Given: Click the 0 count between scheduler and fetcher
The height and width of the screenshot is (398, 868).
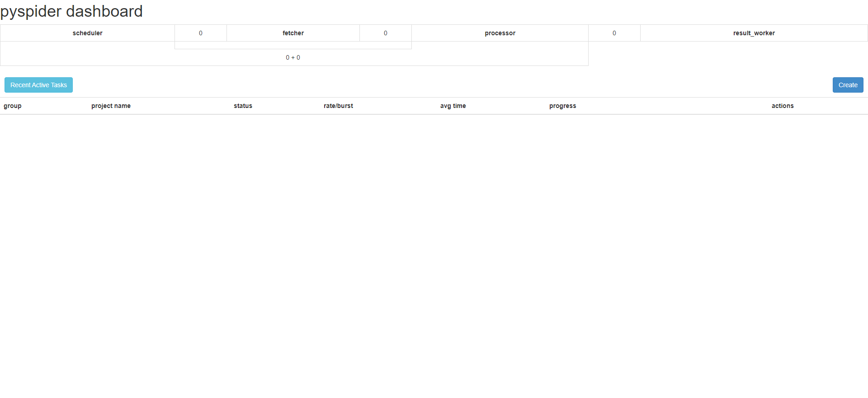Looking at the screenshot, I should coord(201,33).
